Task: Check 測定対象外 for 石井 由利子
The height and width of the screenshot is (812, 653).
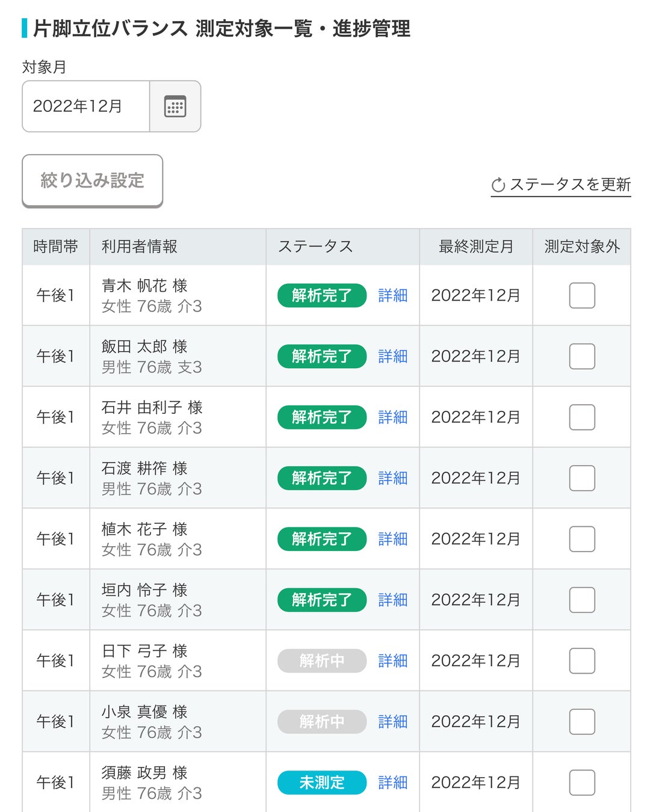Action: 582,417
